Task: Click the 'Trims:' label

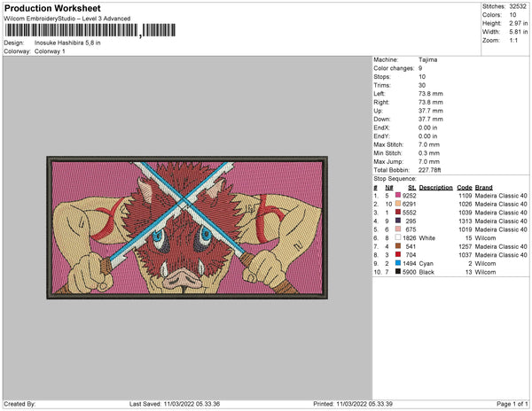Action: pyautogui.click(x=382, y=85)
